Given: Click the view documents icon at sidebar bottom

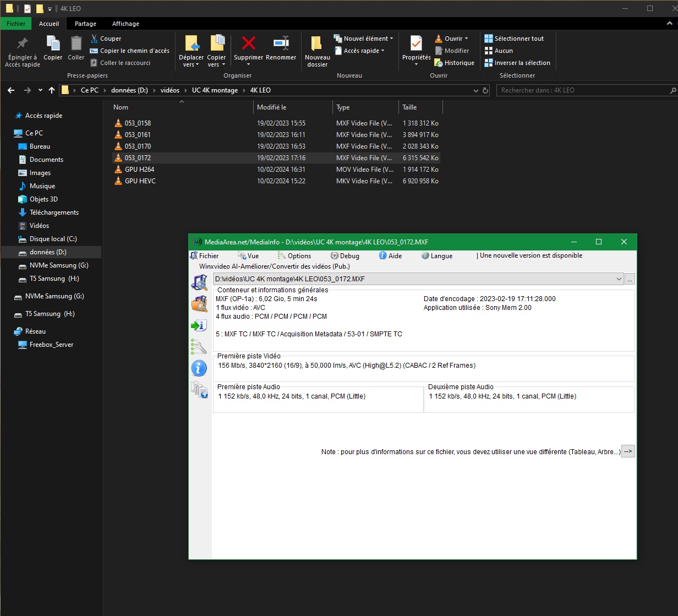Looking at the screenshot, I should tap(199, 390).
